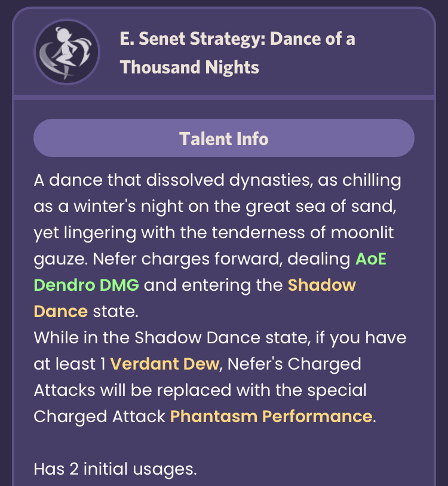Viewport: 448px width, 486px height.
Task: Click the highlighted 'Shadow' keyword
Action: point(322,285)
